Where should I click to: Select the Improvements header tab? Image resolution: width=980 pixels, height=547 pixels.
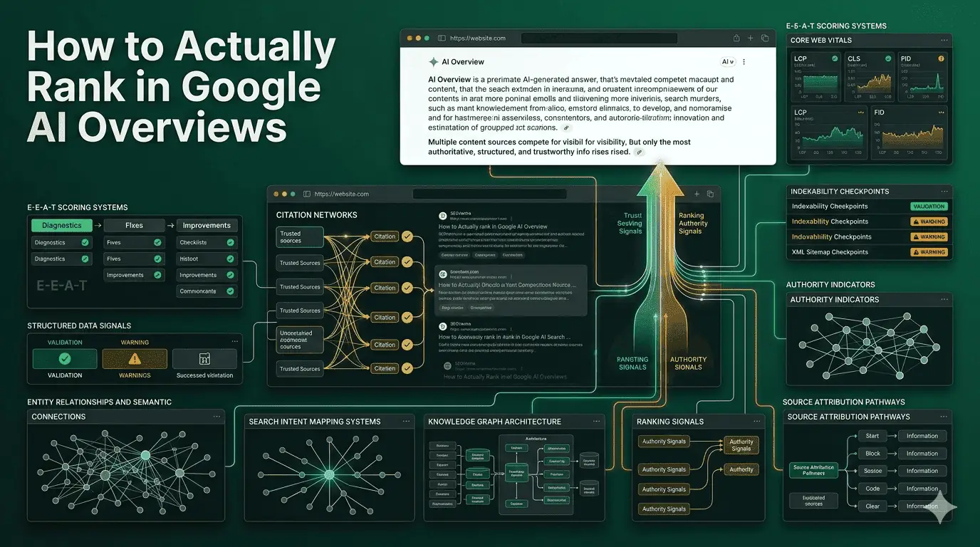pos(207,225)
